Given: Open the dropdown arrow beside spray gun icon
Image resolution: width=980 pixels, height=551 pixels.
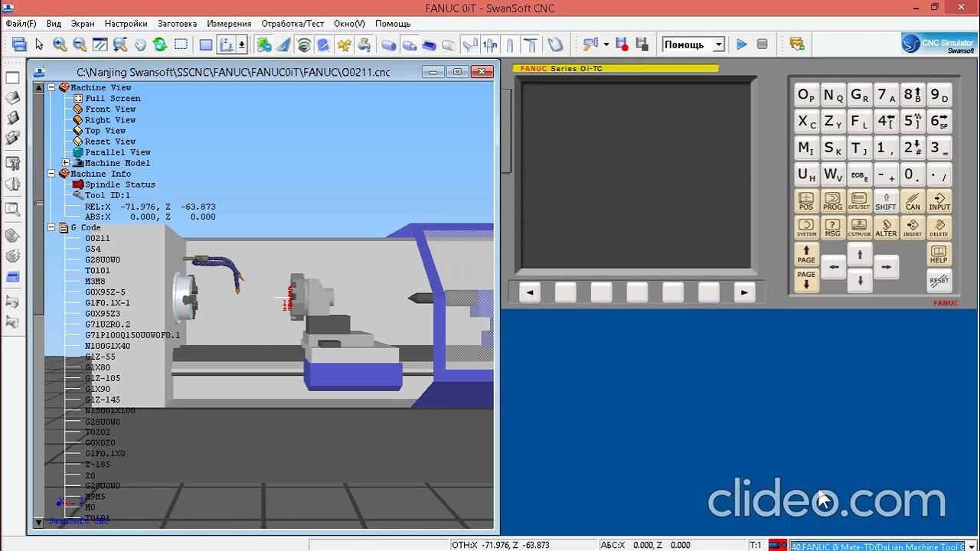Looking at the screenshot, I should point(606,44).
